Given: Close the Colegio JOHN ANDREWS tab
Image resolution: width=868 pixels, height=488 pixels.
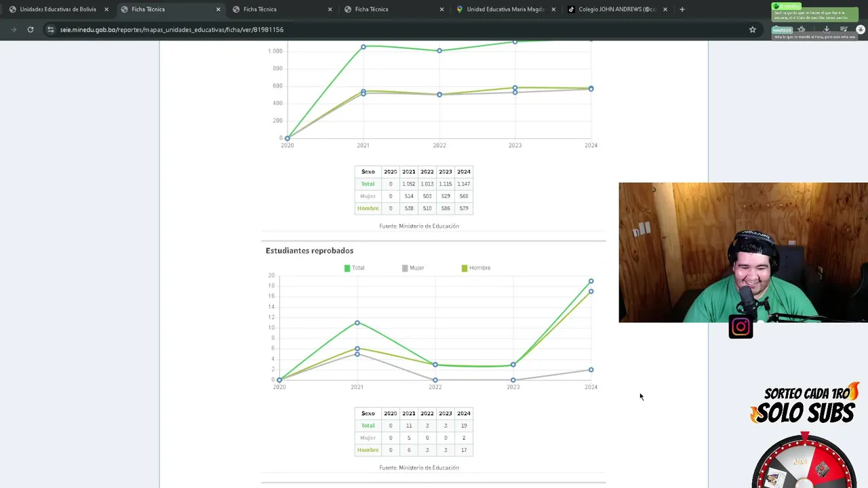Looking at the screenshot, I should [x=665, y=9].
